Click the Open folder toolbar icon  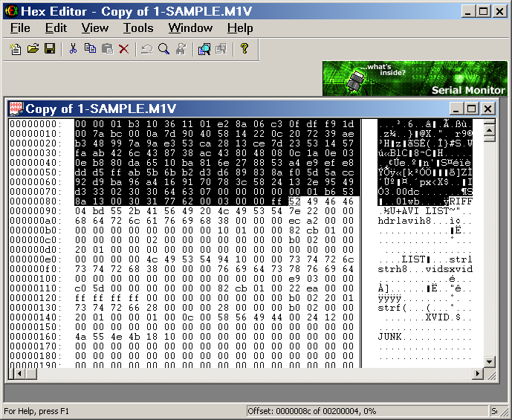[33, 49]
